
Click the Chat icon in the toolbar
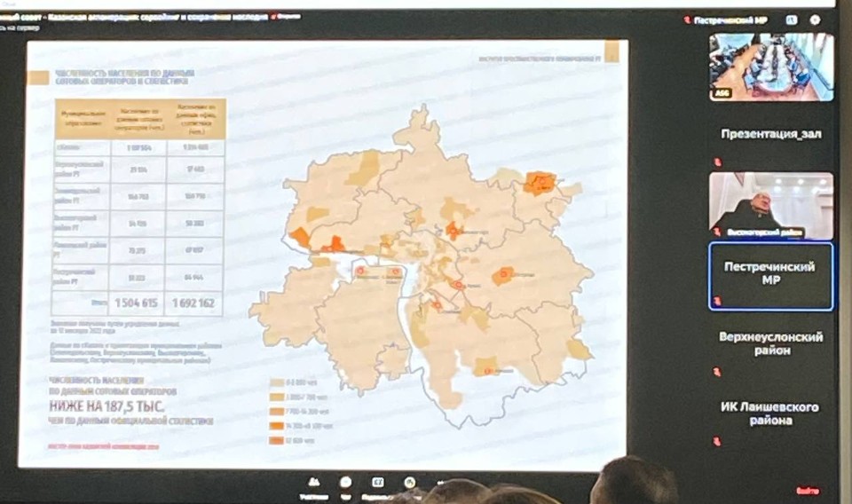tap(345, 484)
